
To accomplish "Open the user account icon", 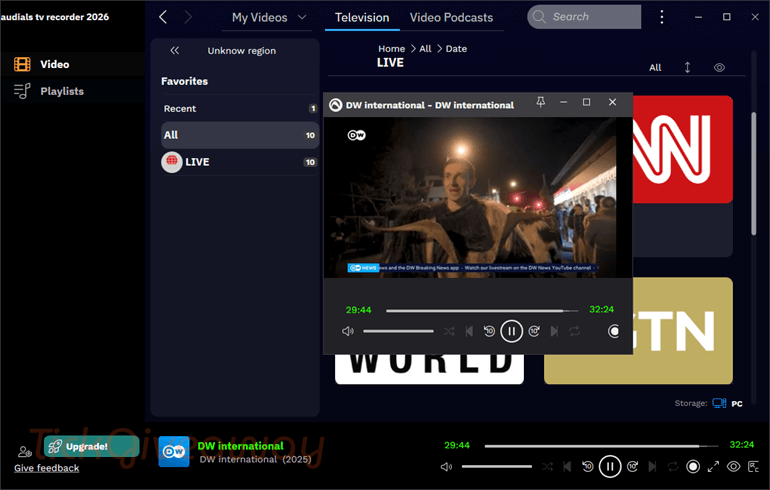I will (25, 451).
